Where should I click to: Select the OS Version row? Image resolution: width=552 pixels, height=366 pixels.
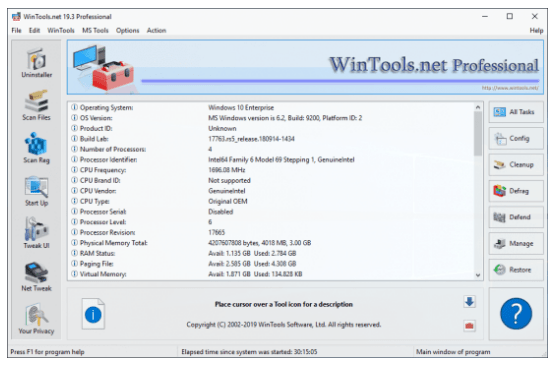click(272, 118)
